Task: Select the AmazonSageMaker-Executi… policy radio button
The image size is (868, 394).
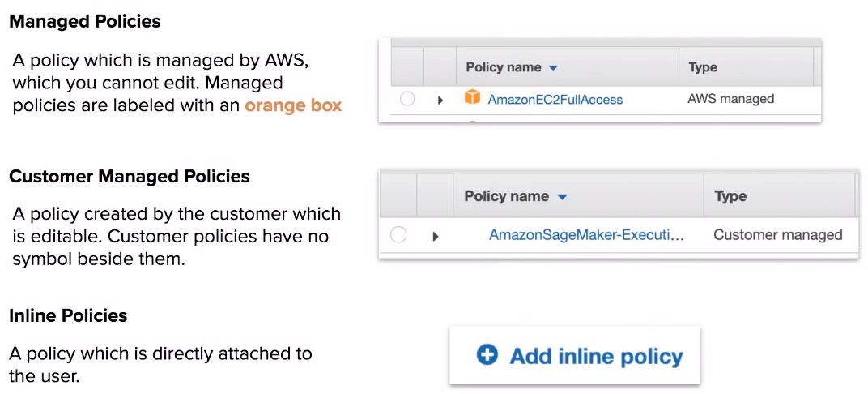Action: pyautogui.click(x=398, y=235)
